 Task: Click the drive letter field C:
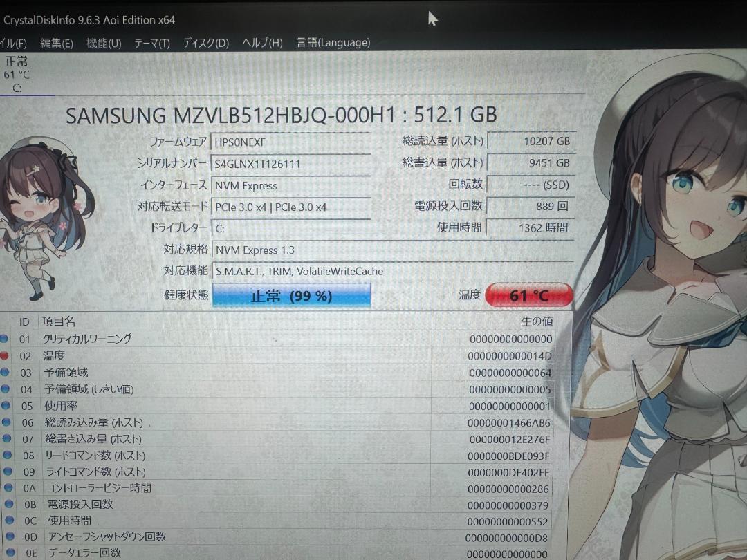290,228
